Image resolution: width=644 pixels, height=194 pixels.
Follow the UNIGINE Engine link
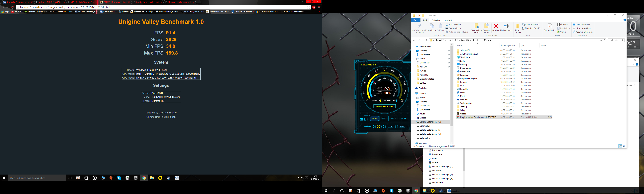pyautogui.click(x=168, y=113)
